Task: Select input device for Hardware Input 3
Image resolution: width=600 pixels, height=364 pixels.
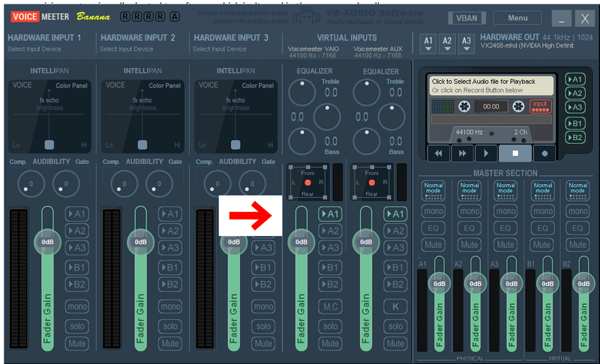Action: point(219,49)
